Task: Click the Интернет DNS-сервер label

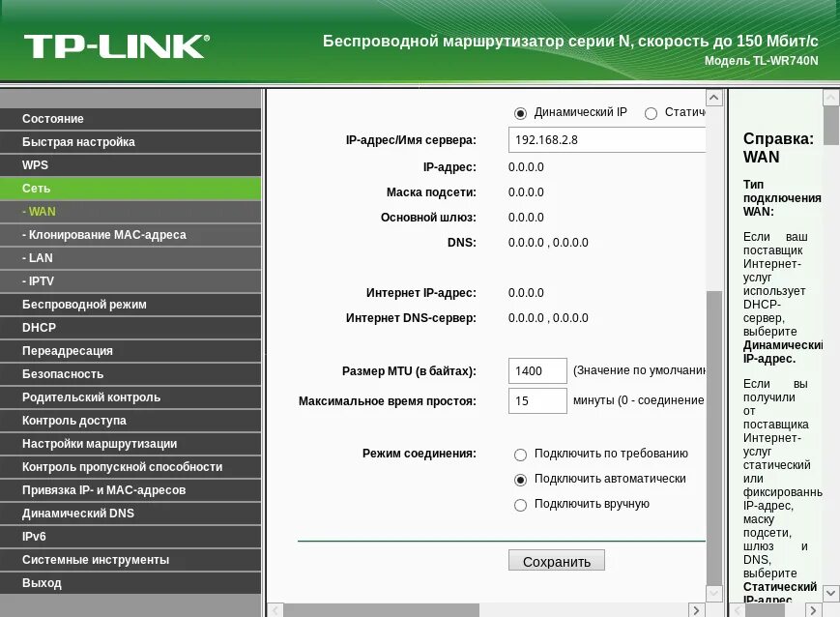Action: pyautogui.click(x=411, y=318)
